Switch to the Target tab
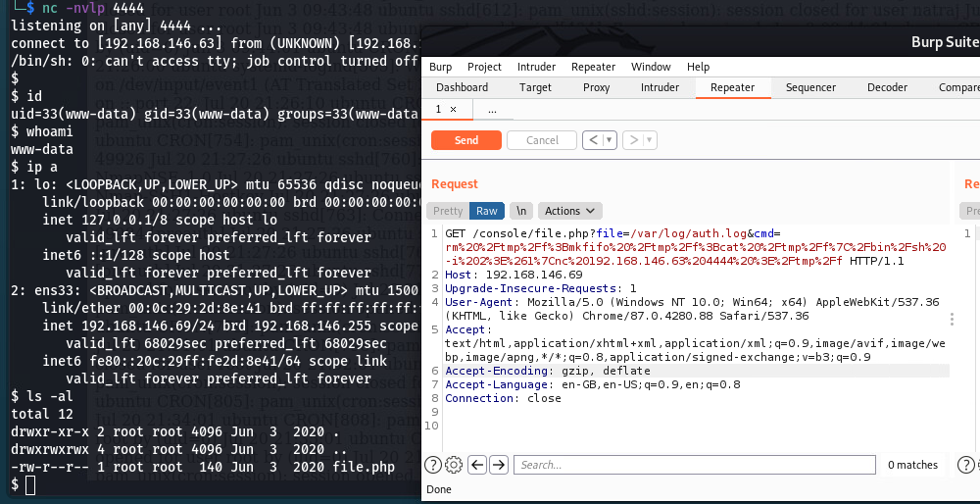Viewport: 980px width, 504px height. [x=536, y=87]
